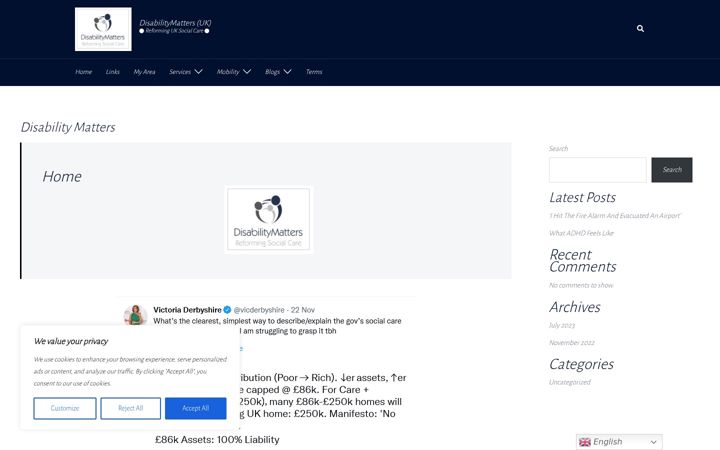The height and width of the screenshot is (450, 720).
Task: Click the sidebar Search button
Action: pyautogui.click(x=672, y=170)
